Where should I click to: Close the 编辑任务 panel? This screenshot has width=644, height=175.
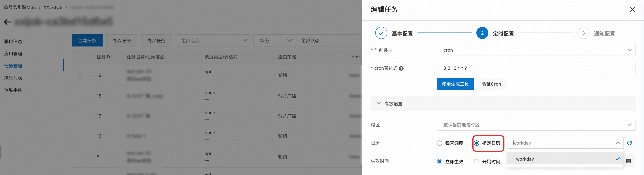coord(632,9)
